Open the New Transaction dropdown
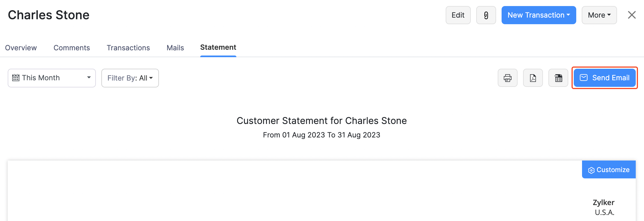This screenshot has width=644, height=221. click(539, 15)
